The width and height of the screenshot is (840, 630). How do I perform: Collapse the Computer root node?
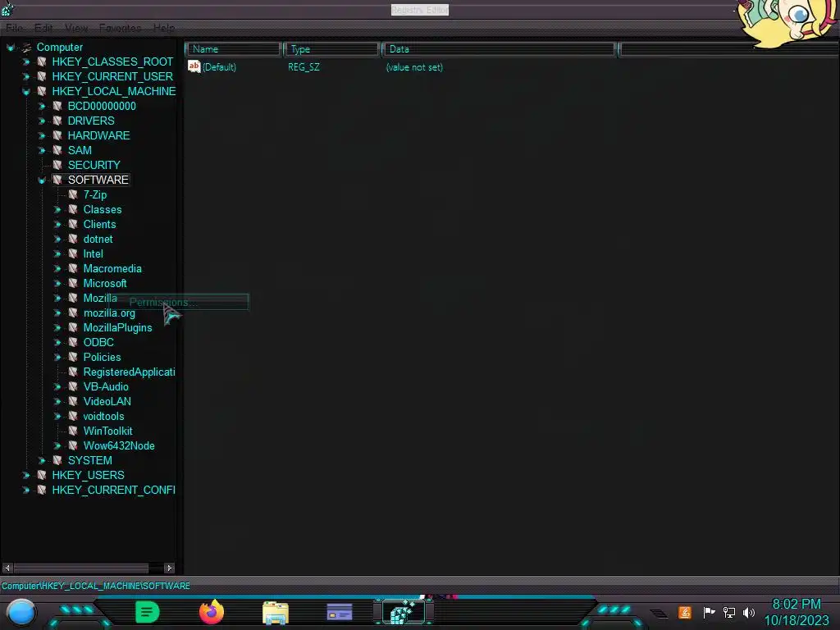pyautogui.click(x=10, y=48)
